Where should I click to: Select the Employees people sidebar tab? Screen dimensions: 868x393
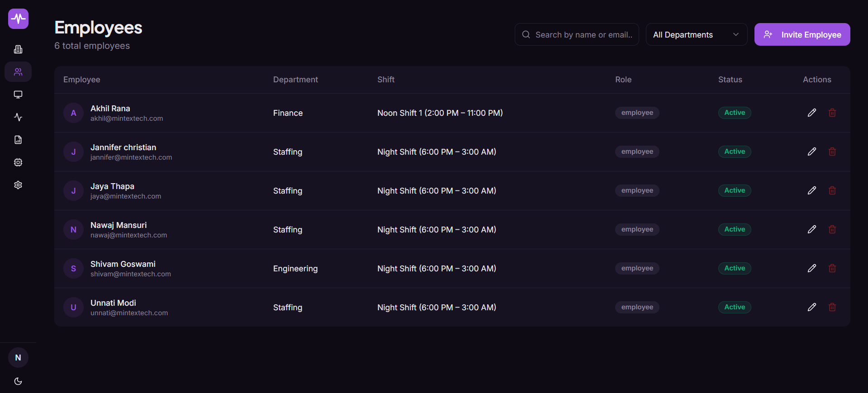click(18, 72)
